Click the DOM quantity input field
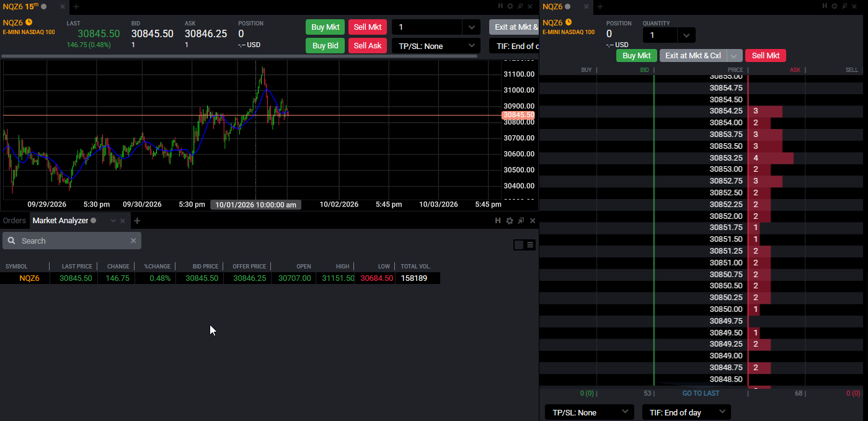Image resolution: width=868 pixels, height=421 pixels. (660, 35)
